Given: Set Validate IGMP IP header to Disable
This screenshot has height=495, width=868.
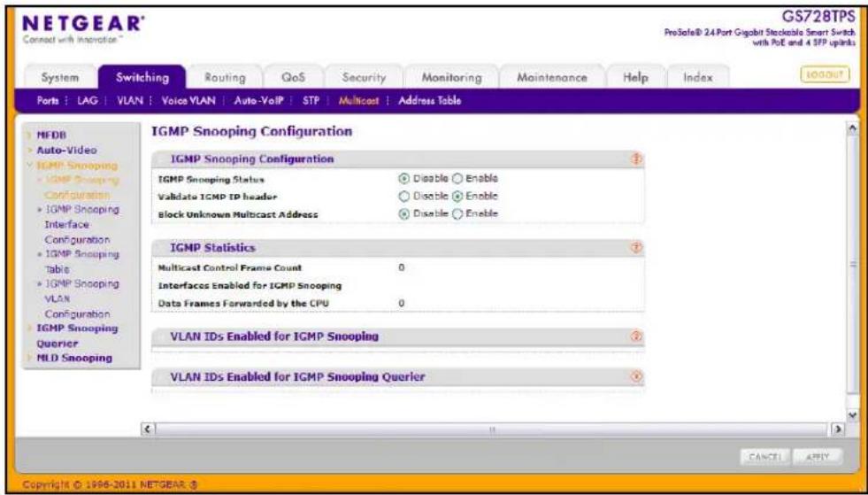Looking at the screenshot, I should 403,197.
